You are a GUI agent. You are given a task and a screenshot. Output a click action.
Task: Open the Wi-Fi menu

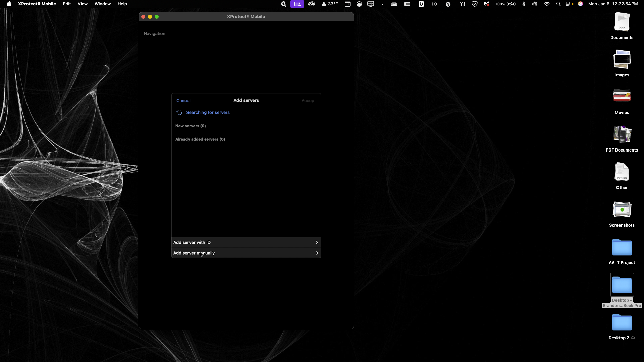coord(547,4)
